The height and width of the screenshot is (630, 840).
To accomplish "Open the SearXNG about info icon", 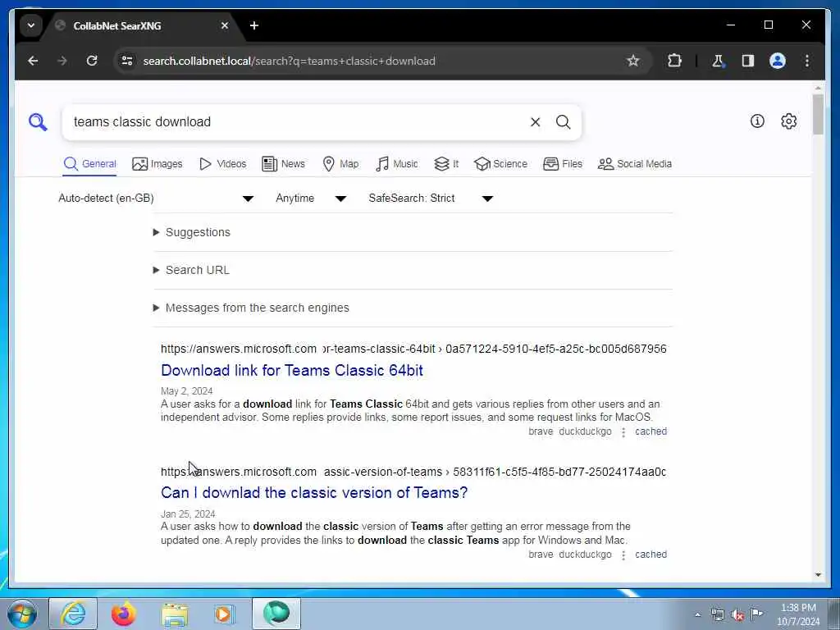I will click(757, 121).
